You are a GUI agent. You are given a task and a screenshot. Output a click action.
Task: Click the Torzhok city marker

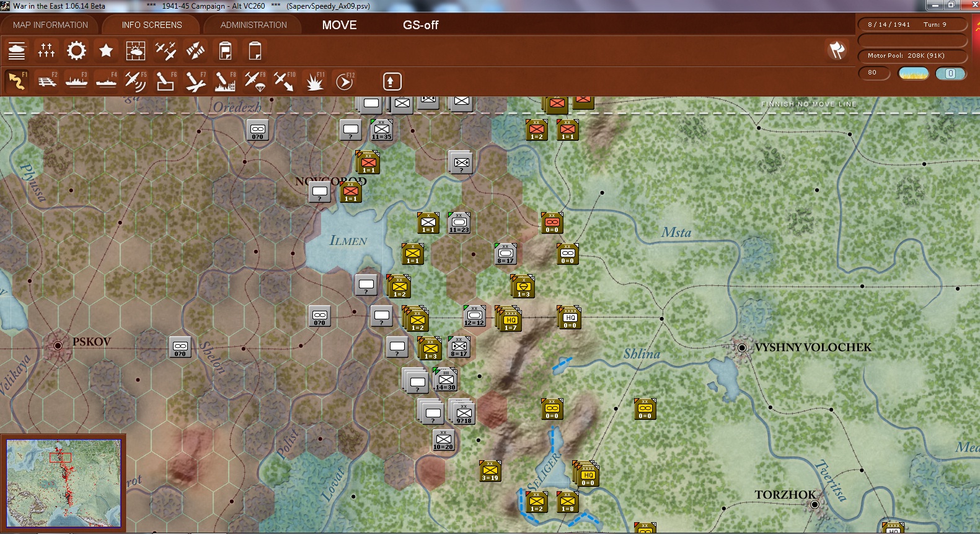click(x=814, y=504)
